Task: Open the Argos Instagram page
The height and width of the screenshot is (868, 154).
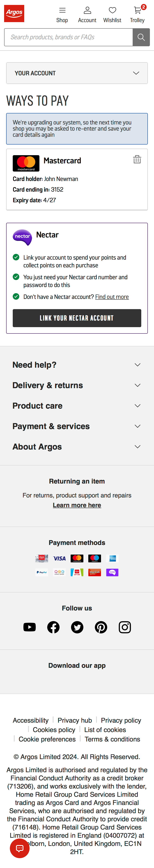Action: click(x=125, y=627)
